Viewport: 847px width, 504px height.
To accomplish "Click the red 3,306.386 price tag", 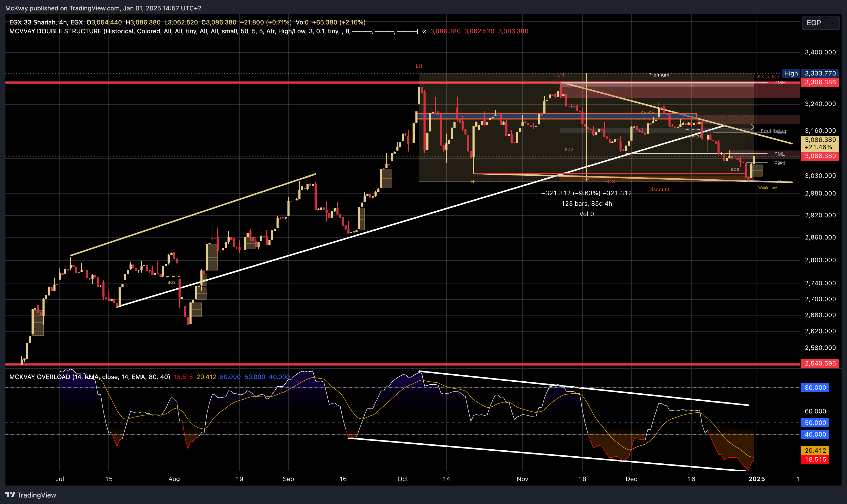I will click(820, 82).
